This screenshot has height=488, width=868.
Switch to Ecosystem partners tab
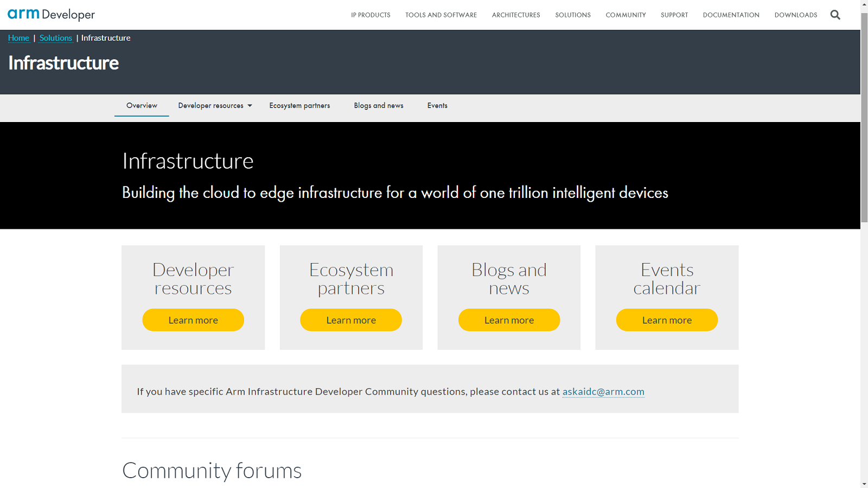pos(299,106)
